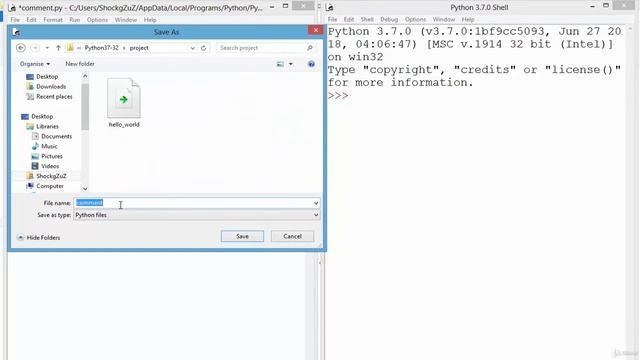Open Shell menu in Python Shell
Viewport: 640px width, 360px height.
pyautogui.click(x=367, y=19)
